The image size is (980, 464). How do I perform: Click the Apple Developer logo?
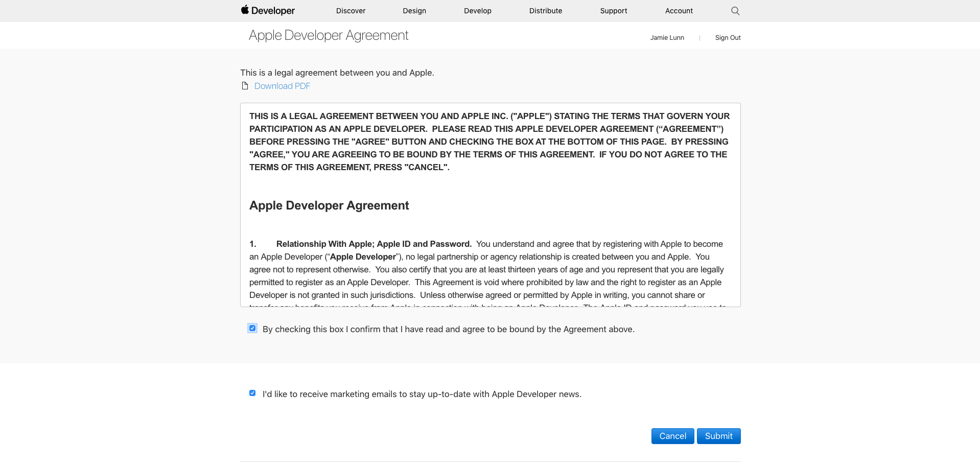pos(268,10)
